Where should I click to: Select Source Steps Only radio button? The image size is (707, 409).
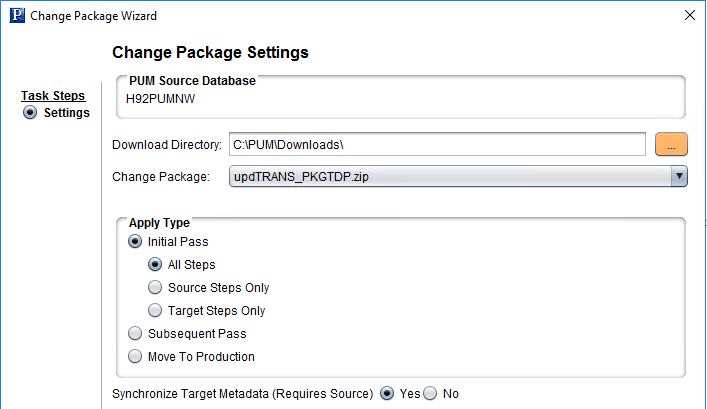coord(155,288)
